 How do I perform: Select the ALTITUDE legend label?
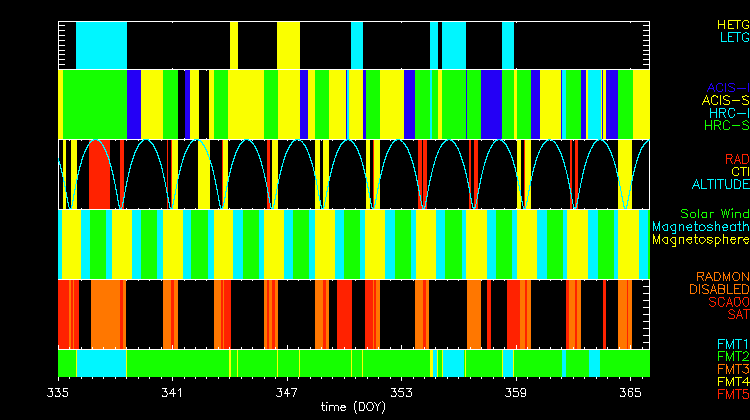720,184
